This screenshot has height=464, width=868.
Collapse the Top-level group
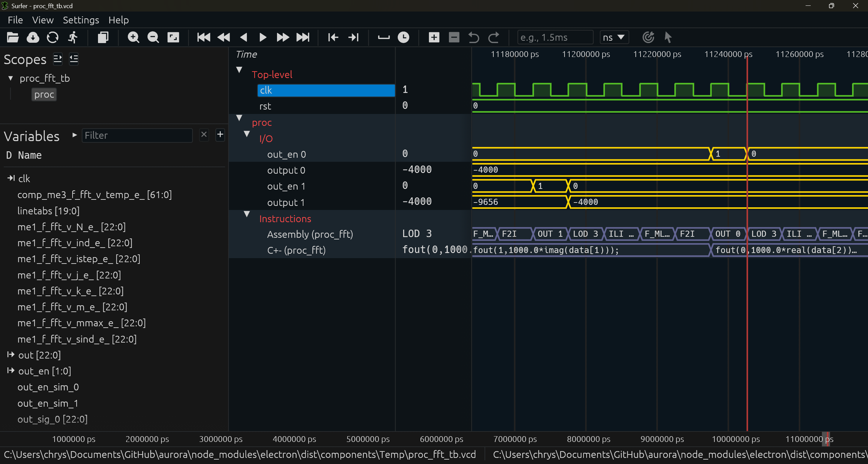[239, 70]
